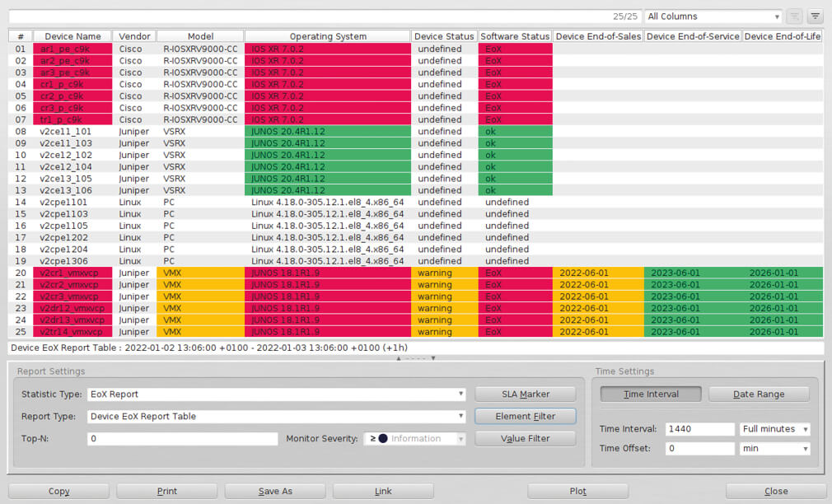Click IOS XR 7.0.2 cell in row 03
Screen dimensions: 832x504
(327, 72)
